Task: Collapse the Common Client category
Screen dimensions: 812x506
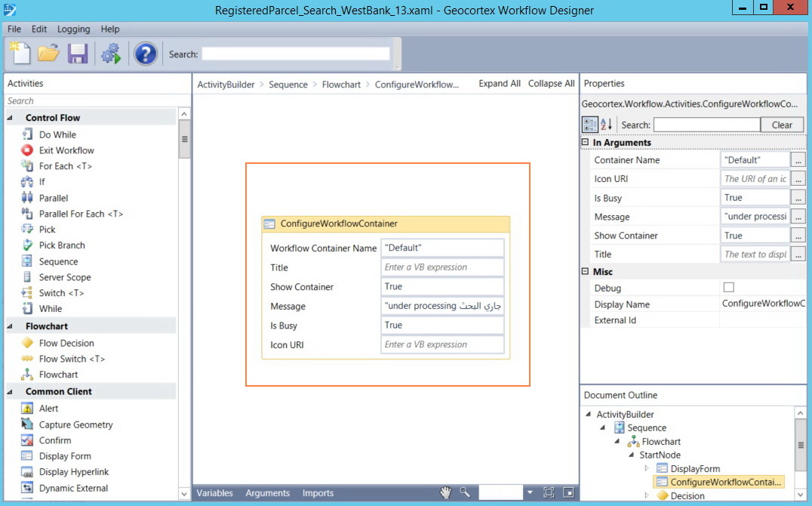Action: point(10,391)
